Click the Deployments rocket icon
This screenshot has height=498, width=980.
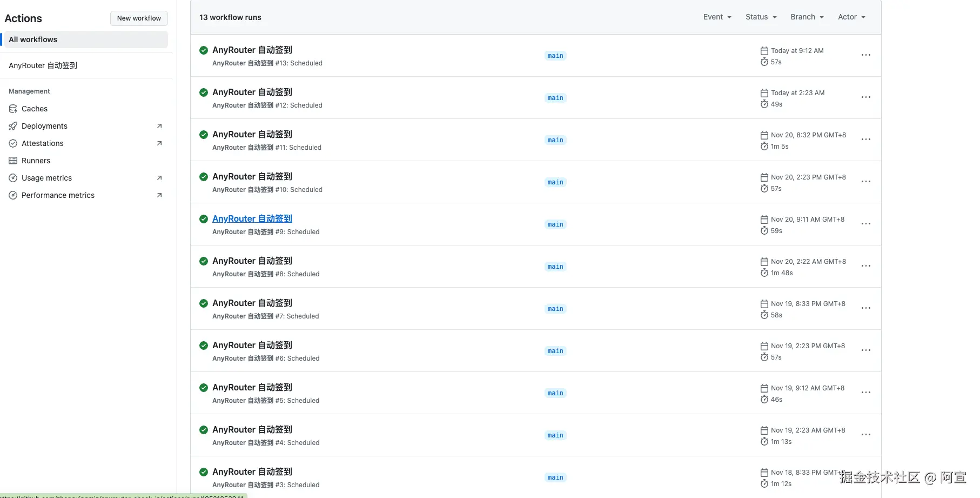point(13,126)
